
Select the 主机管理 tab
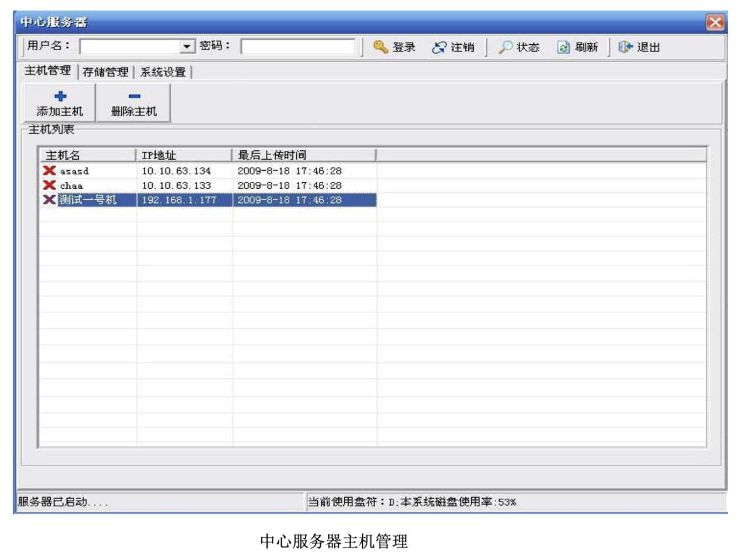point(47,71)
